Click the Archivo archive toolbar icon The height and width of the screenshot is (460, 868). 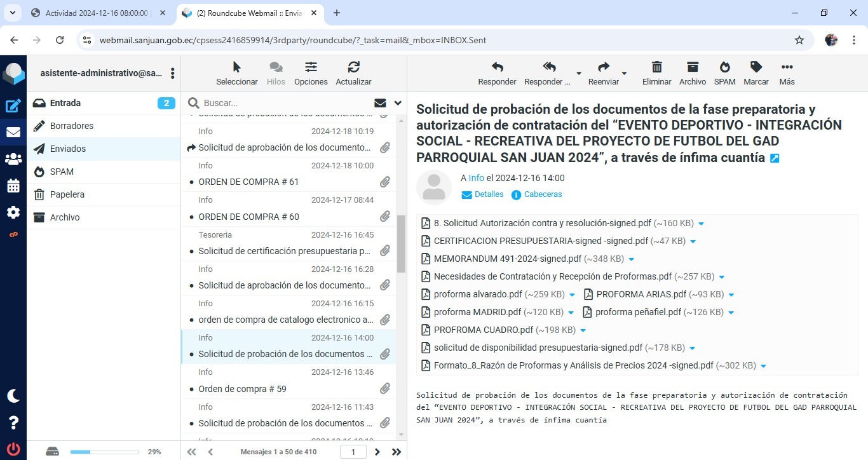[x=692, y=67]
